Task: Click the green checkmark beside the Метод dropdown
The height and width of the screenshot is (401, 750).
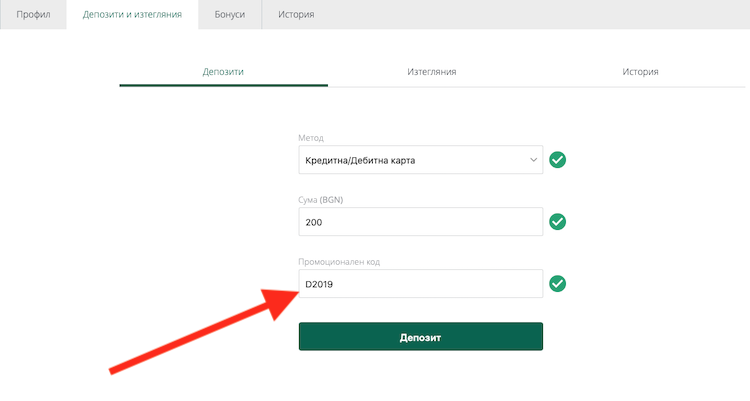Action: 557,160
